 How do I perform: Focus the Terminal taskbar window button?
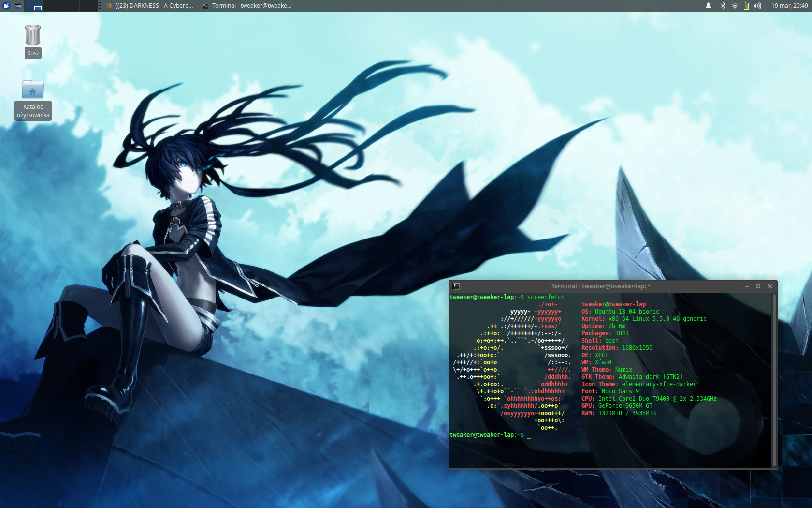click(247, 6)
